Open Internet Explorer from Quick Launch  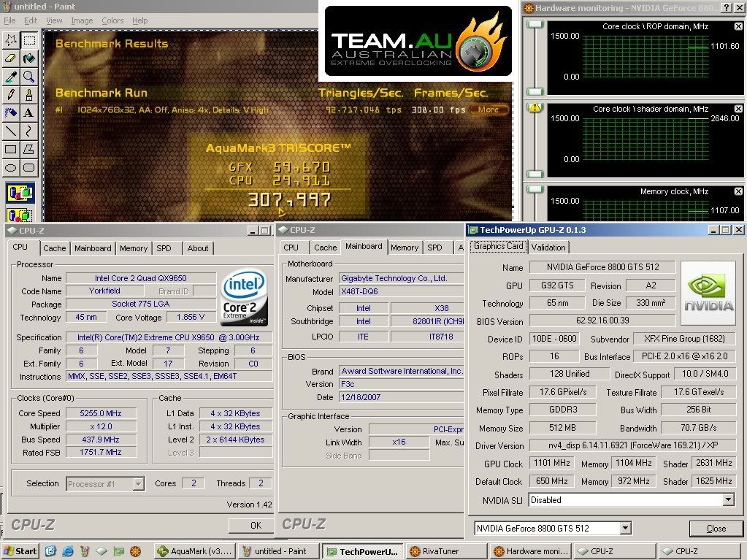68,551
